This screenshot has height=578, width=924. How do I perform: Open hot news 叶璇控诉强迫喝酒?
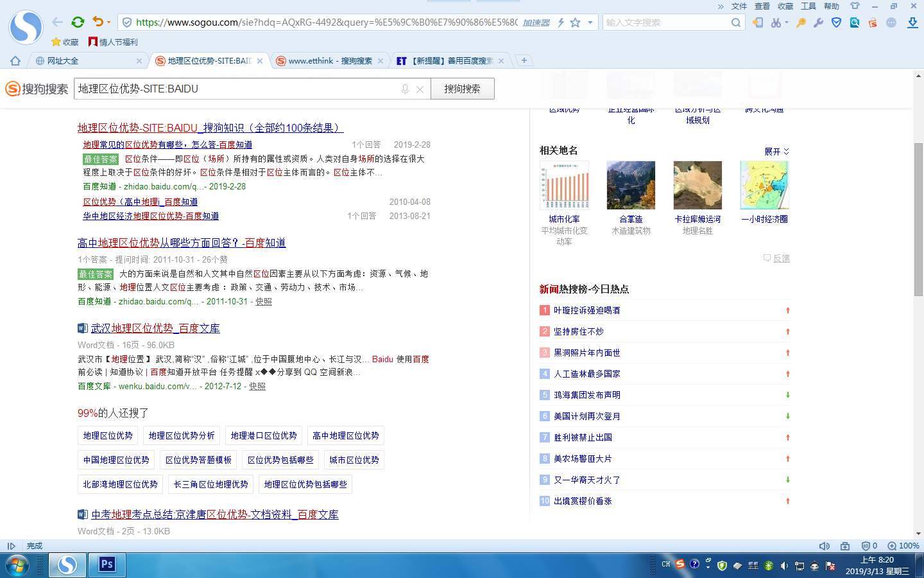click(x=586, y=310)
